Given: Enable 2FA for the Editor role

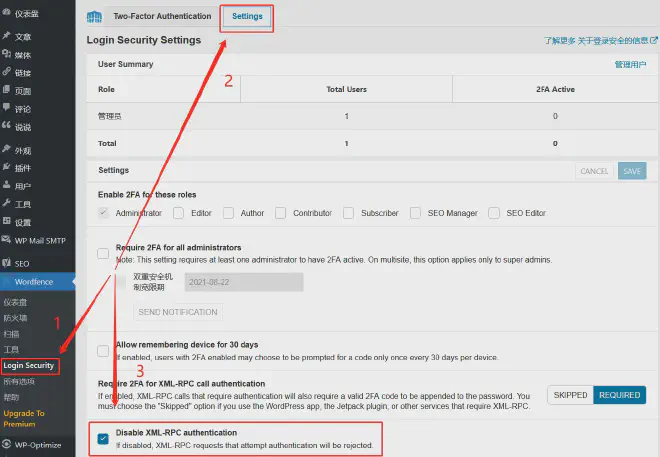Looking at the screenshot, I should (179, 213).
